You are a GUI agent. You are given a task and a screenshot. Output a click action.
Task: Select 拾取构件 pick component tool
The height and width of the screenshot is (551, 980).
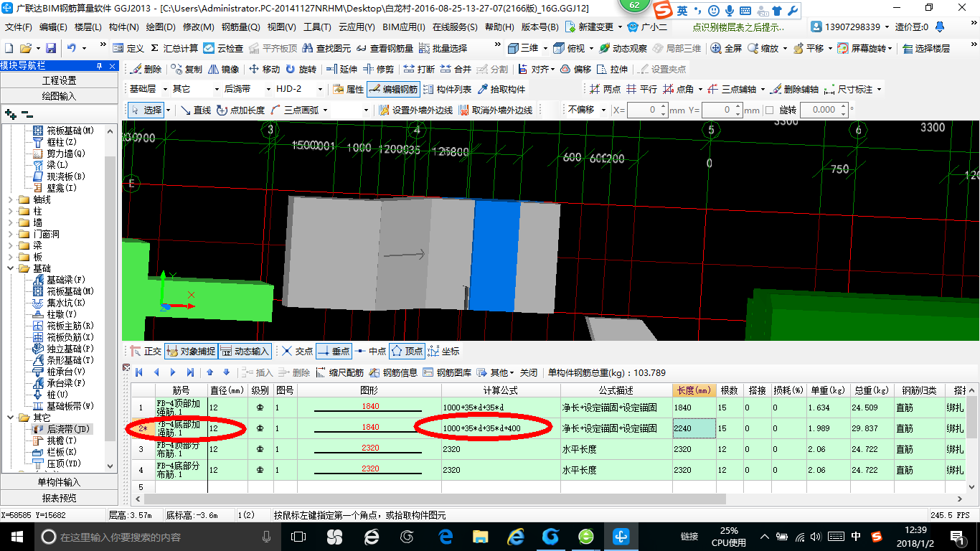(x=501, y=89)
